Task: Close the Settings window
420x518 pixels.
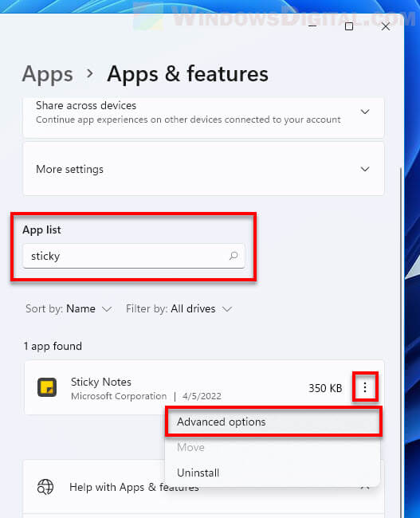Action: 386,26
